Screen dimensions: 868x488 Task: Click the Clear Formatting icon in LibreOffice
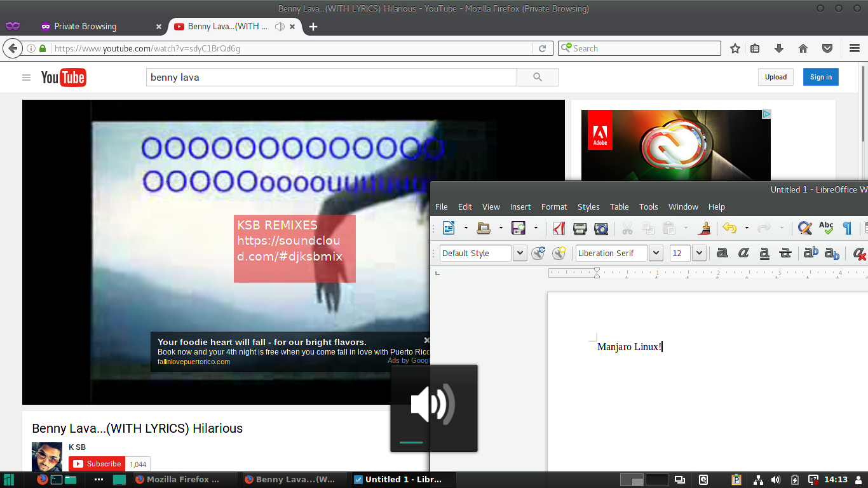pos(860,253)
